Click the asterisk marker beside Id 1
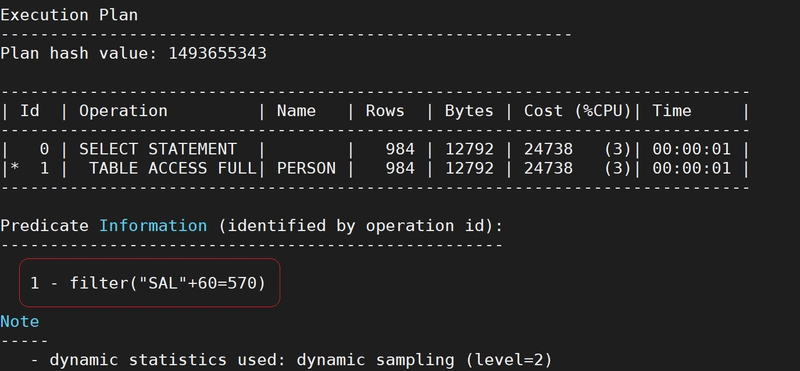The image size is (800, 371). click(14, 167)
